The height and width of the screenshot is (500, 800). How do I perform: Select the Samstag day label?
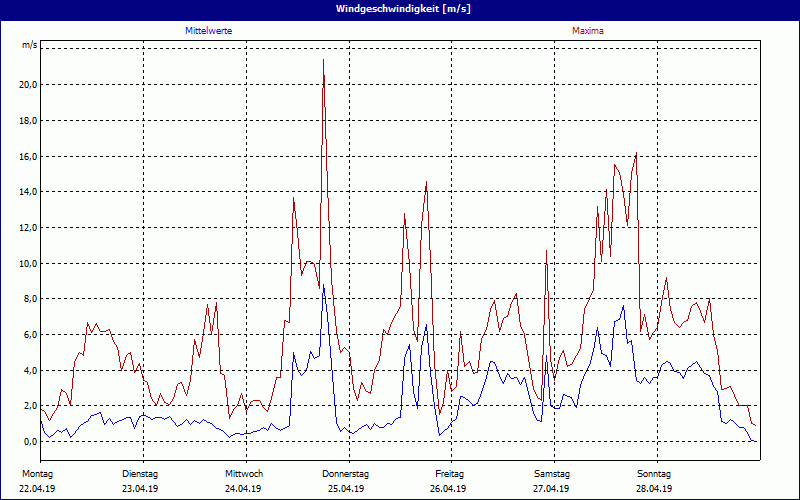coord(552,473)
